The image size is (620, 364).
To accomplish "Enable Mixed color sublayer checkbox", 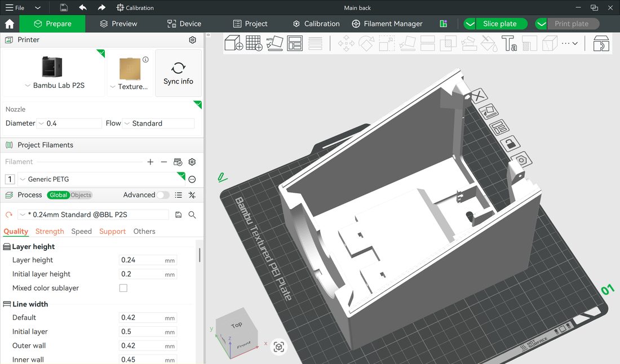I will [x=123, y=288].
